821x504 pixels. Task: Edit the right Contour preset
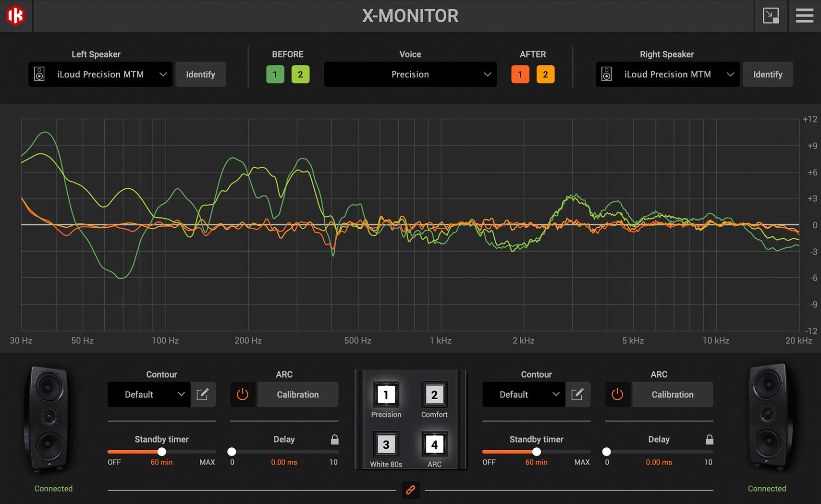[578, 394]
